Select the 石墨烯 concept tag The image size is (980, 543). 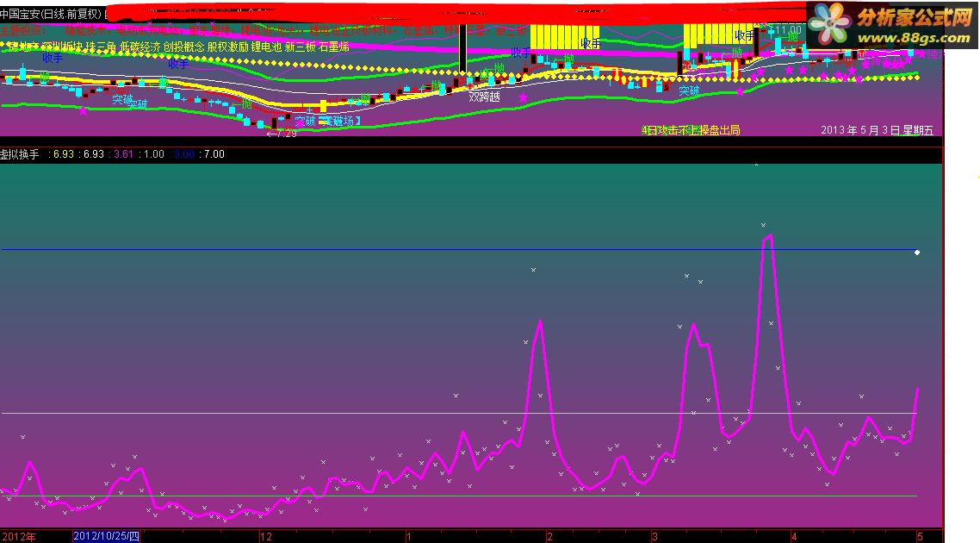point(334,47)
